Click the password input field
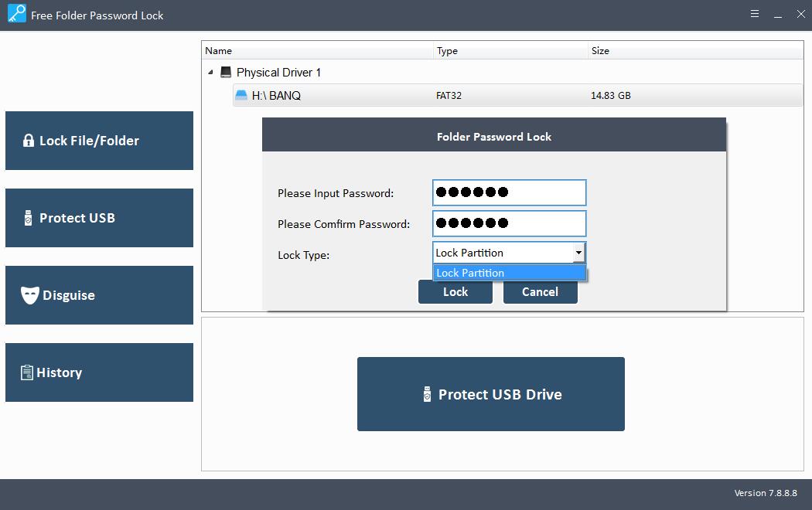Viewport: 812px width, 510px height. [x=509, y=192]
